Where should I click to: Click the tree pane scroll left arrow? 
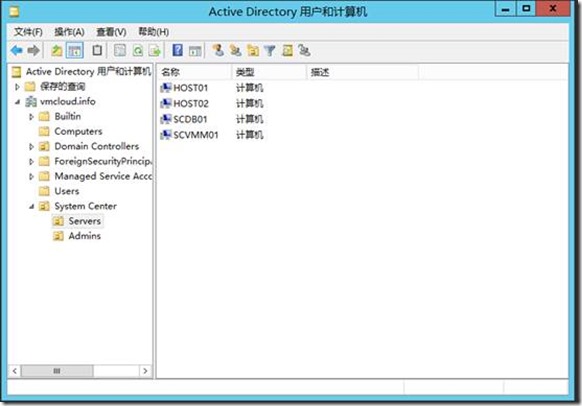(x=14, y=371)
